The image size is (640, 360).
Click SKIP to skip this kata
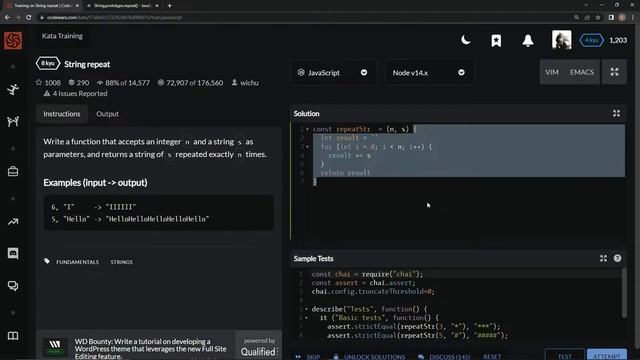308,357
